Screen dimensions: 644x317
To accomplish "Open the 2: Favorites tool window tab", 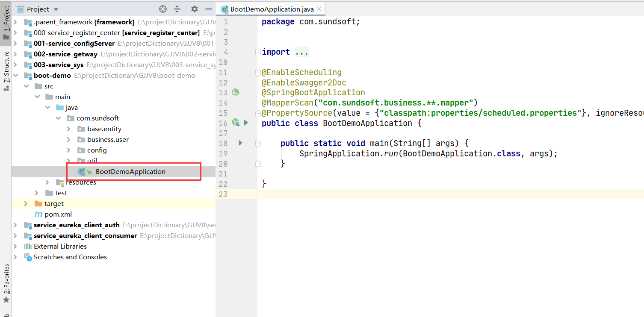I will coord(6,283).
